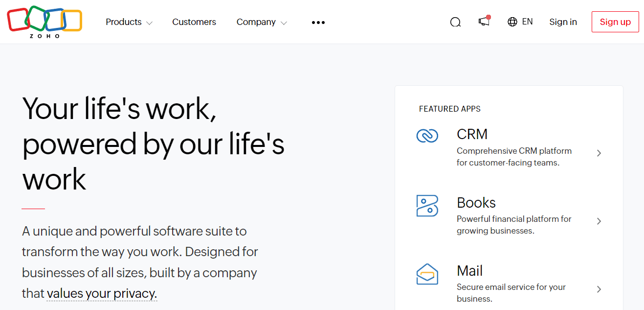
Task: Select the Customers menu item
Action: (194, 22)
